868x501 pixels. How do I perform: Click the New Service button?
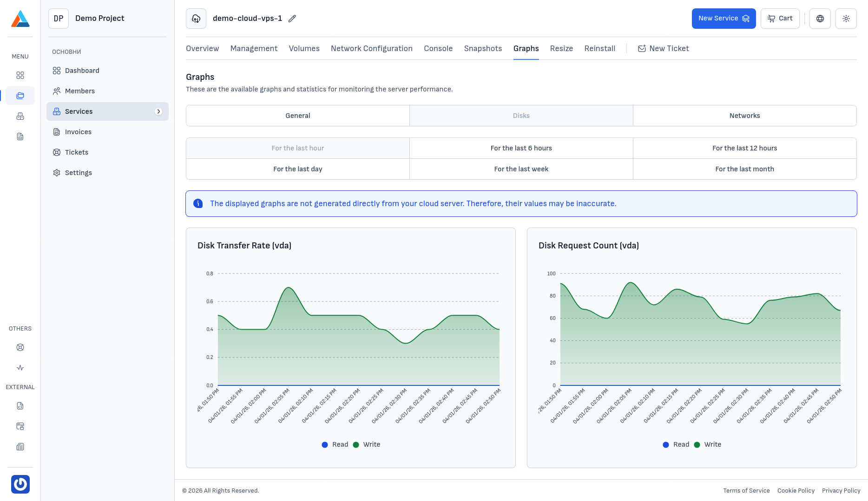coord(723,19)
